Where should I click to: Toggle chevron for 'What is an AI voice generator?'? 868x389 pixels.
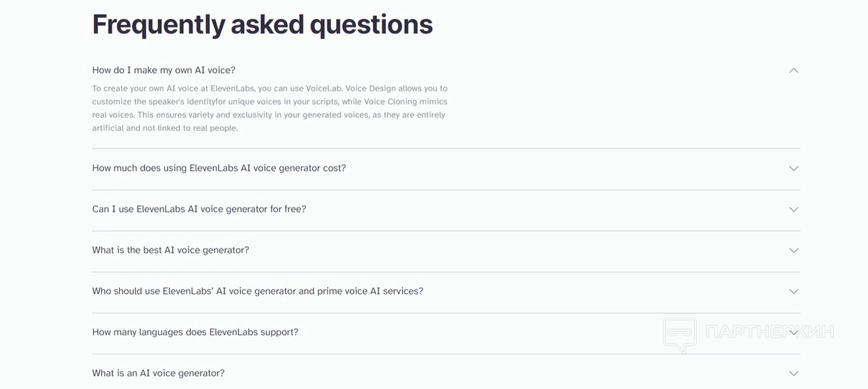click(x=793, y=373)
